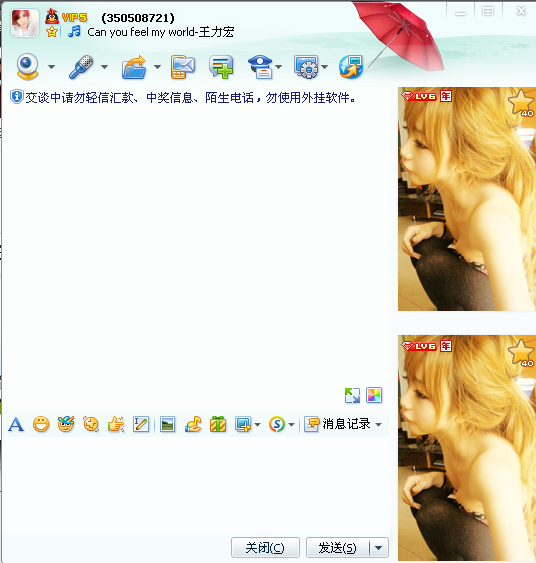Click LV6 diamond badge on upper portrait
536x563 pixels.
419,96
